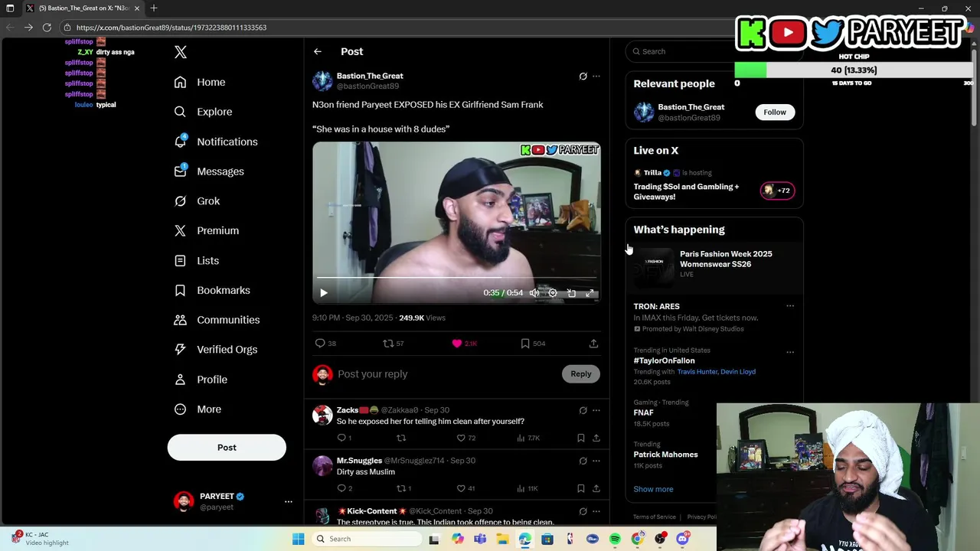Click the gray Reply button

[x=581, y=374]
